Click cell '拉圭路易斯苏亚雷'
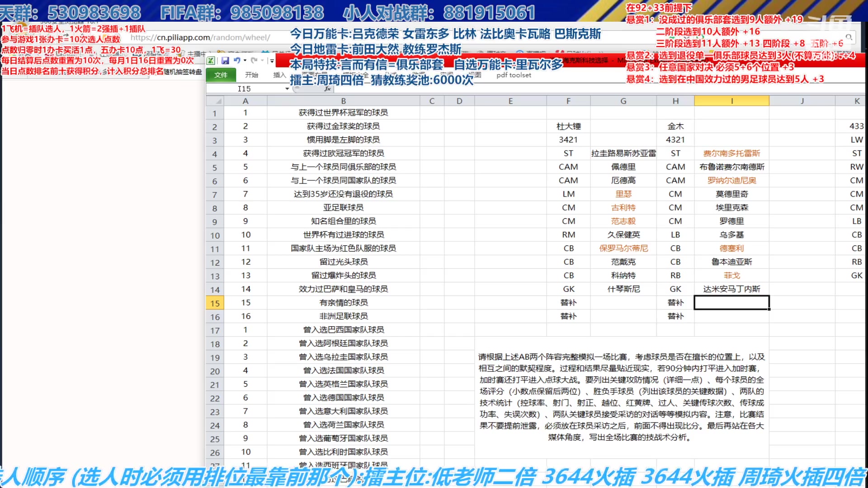Image resolution: width=868 pixels, height=488 pixels. coord(623,153)
